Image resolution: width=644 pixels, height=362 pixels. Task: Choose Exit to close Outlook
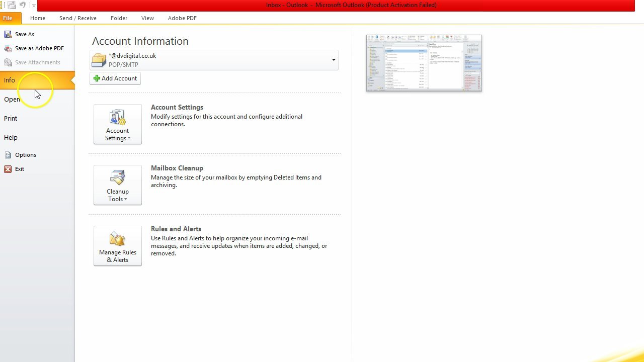tap(20, 169)
